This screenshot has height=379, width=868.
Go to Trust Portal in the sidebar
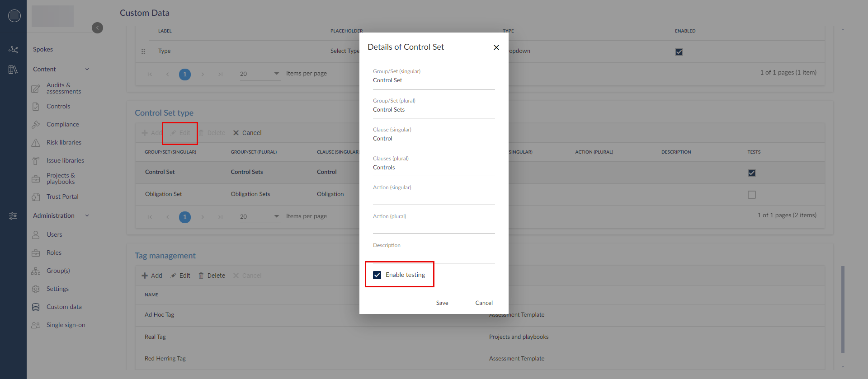62,197
